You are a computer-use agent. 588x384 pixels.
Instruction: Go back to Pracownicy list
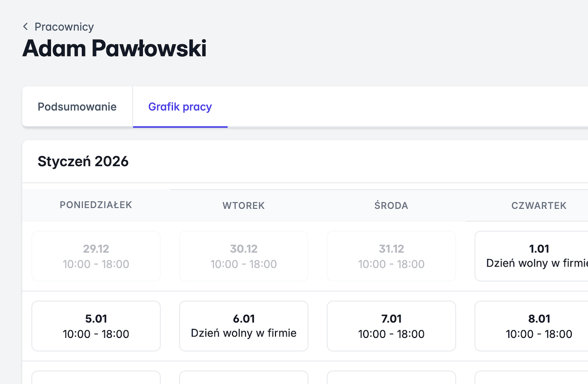click(64, 27)
